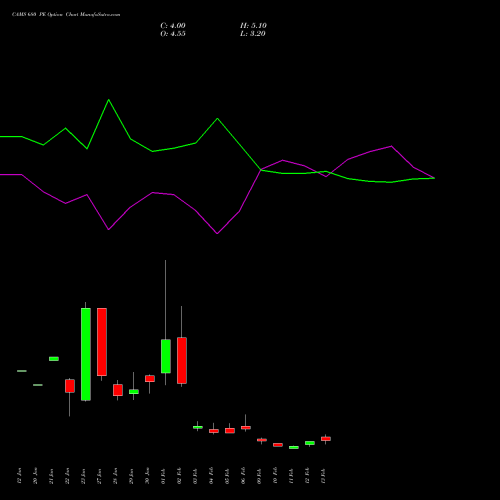Image resolution: width=500 pixels, height=500 pixels.
Task: Click the green candle above 29 Jan
Action: (134, 392)
